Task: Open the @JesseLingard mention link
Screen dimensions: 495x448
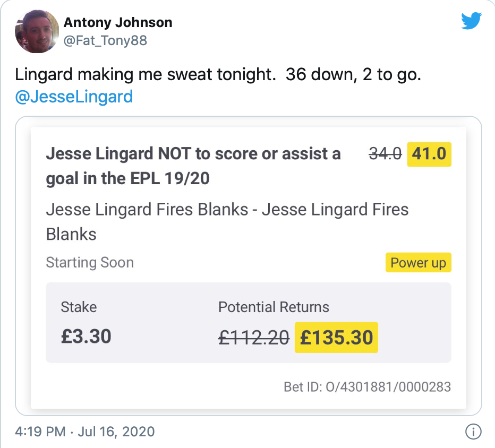Action: tap(74, 97)
